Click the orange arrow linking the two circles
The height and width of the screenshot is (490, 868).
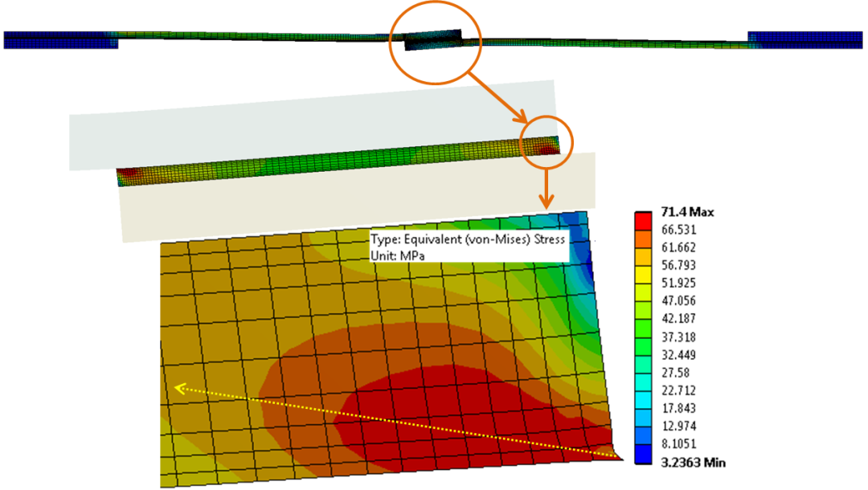[x=497, y=96]
